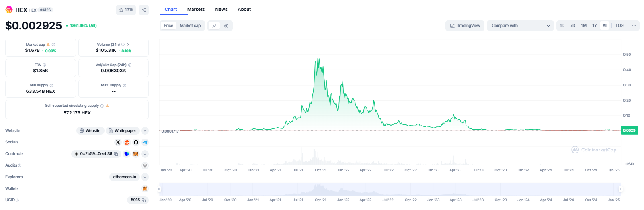Switch to the Markets tab
The height and width of the screenshot is (210, 644).
[196, 9]
